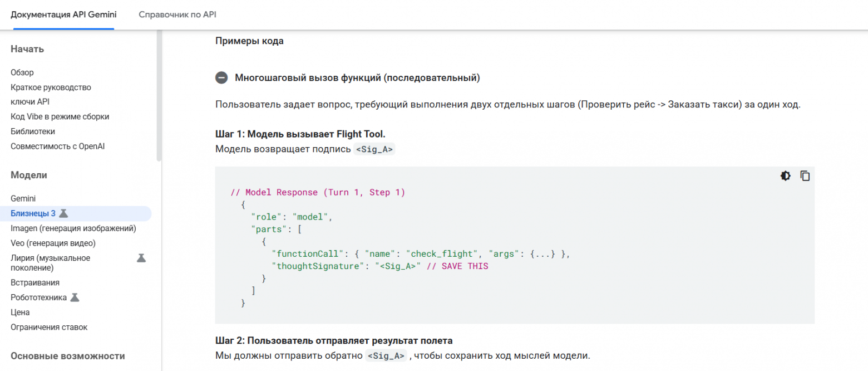This screenshot has height=371, width=868.
Task: Collapse the Многошаговый вызов функций section
Action: (x=221, y=78)
